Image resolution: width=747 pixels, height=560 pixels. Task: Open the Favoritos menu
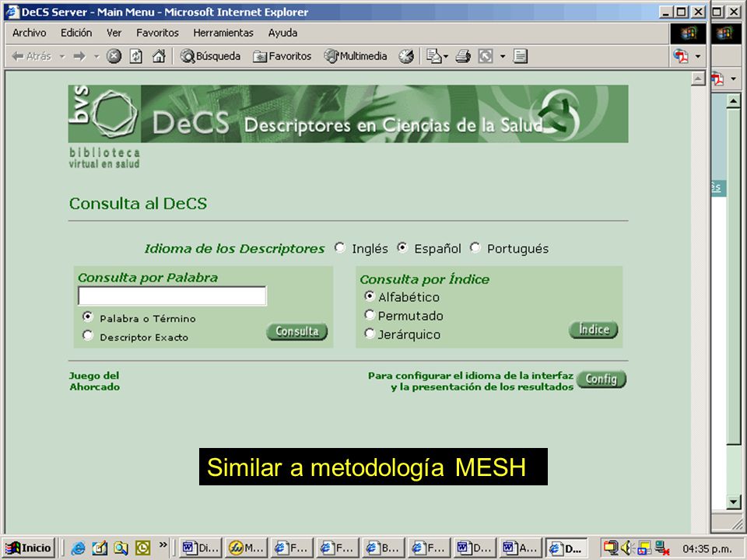click(157, 33)
